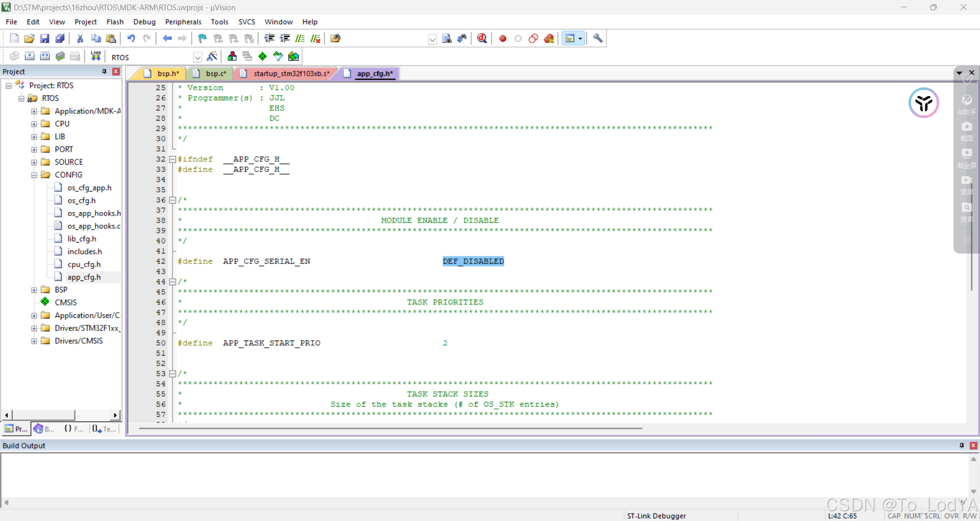
Task: Collapse the CONFIG folder
Action: [x=34, y=175]
